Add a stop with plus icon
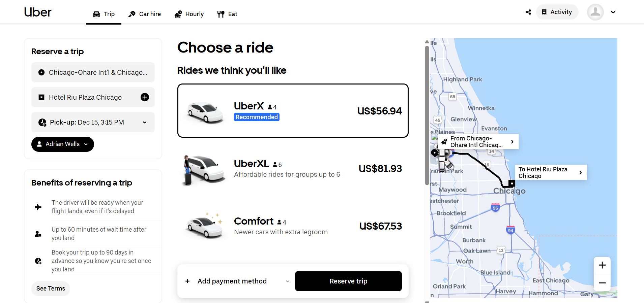Image resolution: width=644 pixels, height=303 pixels. [145, 97]
